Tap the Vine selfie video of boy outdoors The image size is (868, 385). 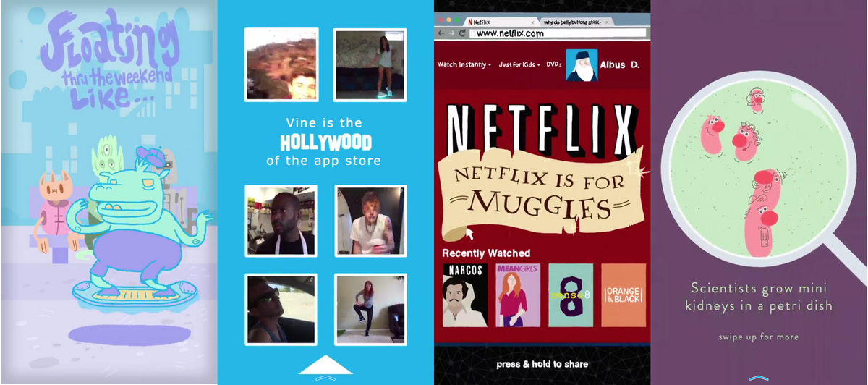pyautogui.click(x=281, y=64)
